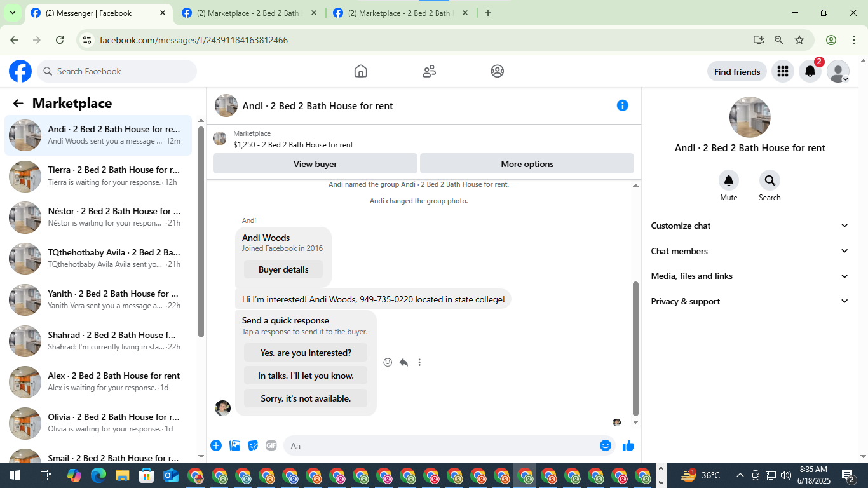Viewport: 868px width, 488px height.
Task: Open the Tierra conversation in the list
Action: [98, 176]
